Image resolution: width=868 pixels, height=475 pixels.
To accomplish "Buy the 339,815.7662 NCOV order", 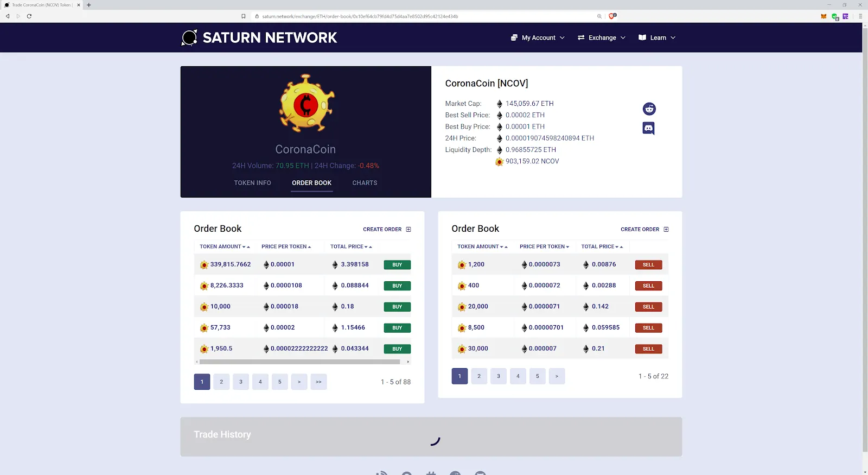I will click(x=397, y=265).
